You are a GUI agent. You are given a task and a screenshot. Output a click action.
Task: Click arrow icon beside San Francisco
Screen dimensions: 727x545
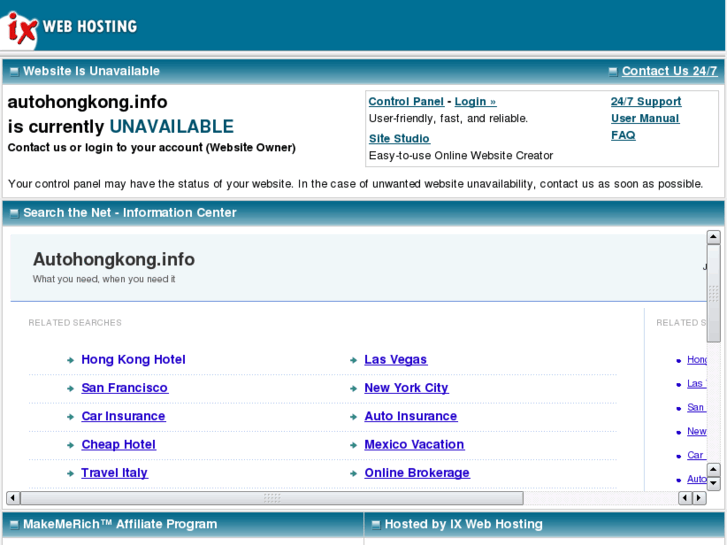click(x=70, y=388)
